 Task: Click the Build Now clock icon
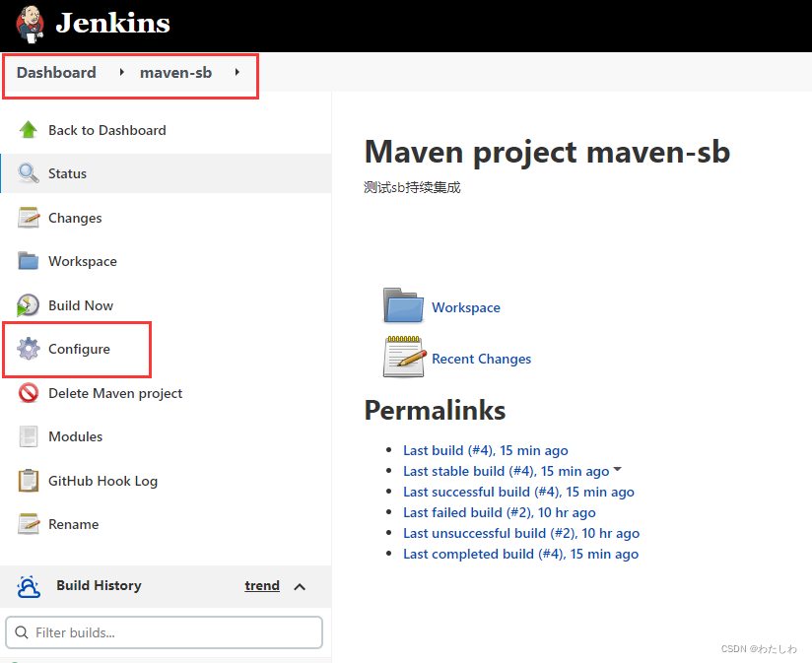pyautogui.click(x=28, y=304)
